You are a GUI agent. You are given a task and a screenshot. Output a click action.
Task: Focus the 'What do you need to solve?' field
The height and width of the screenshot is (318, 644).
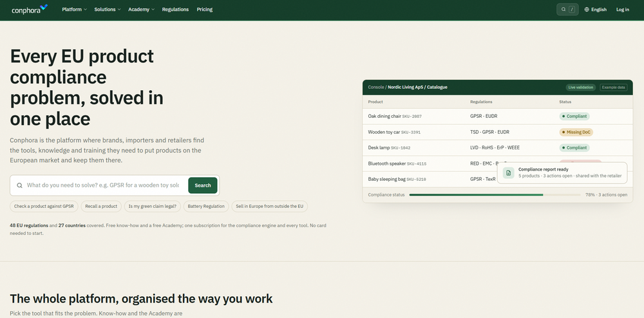[x=102, y=185]
